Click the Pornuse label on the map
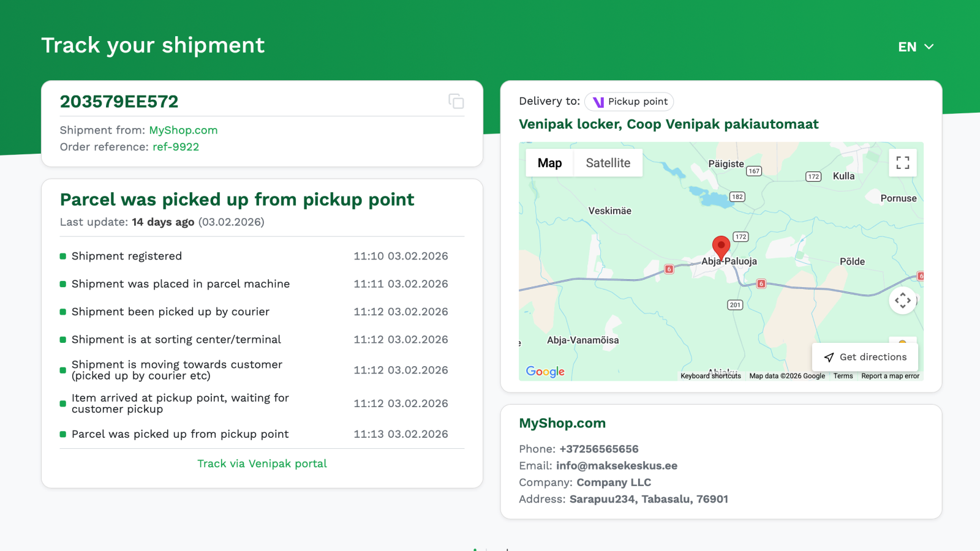 tap(899, 198)
